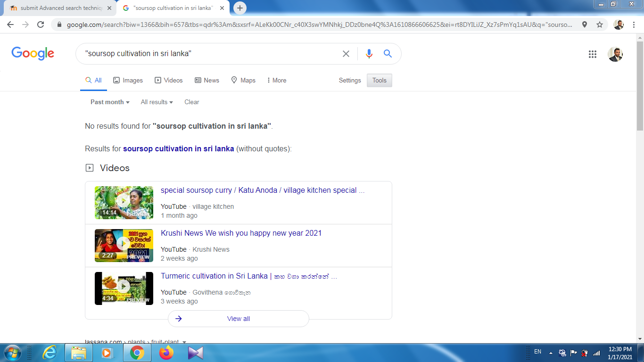
Task: Click the Chrome taskbar icon
Action: (137, 353)
